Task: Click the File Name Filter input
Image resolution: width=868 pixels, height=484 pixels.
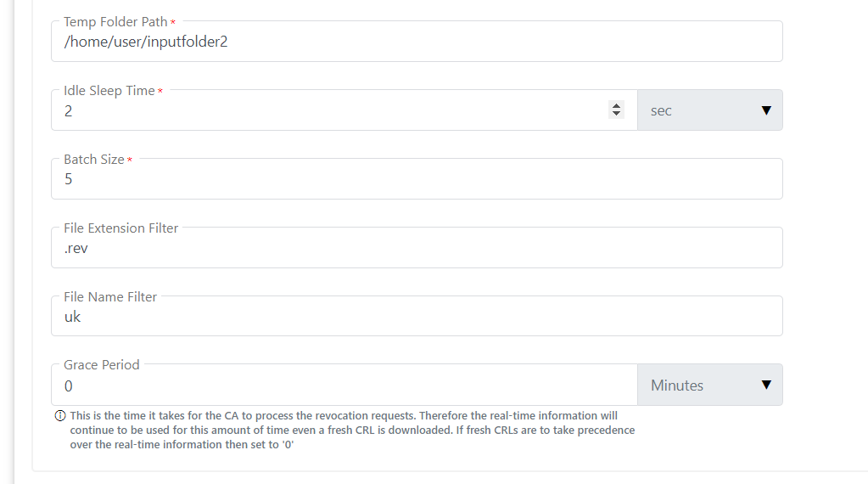Action: (x=416, y=317)
